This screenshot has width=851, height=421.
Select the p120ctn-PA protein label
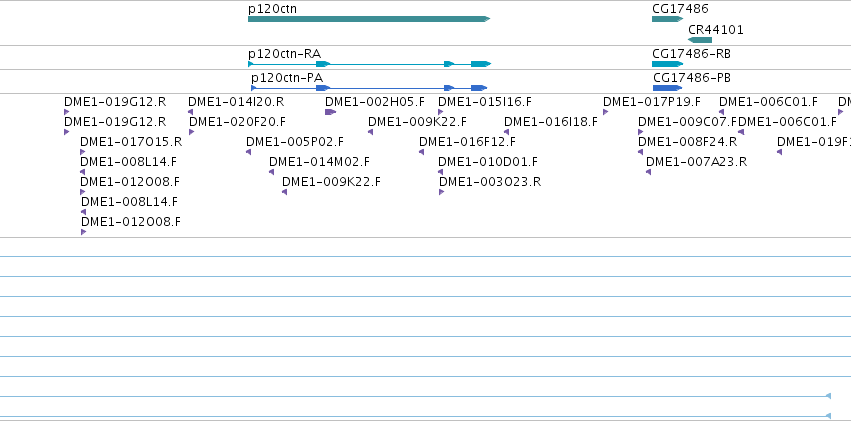[287, 78]
